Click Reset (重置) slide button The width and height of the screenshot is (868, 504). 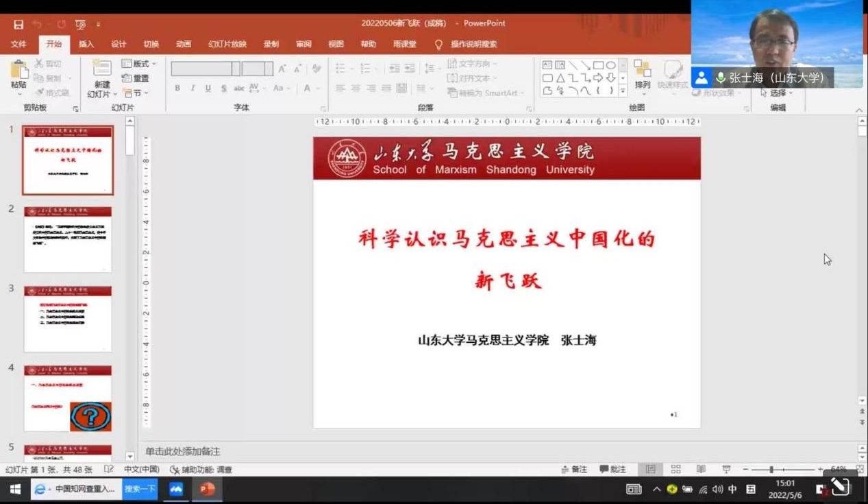click(x=136, y=78)
